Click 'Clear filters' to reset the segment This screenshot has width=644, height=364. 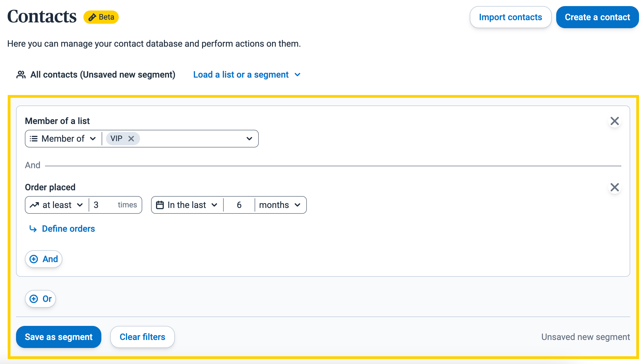click(142, 337)
